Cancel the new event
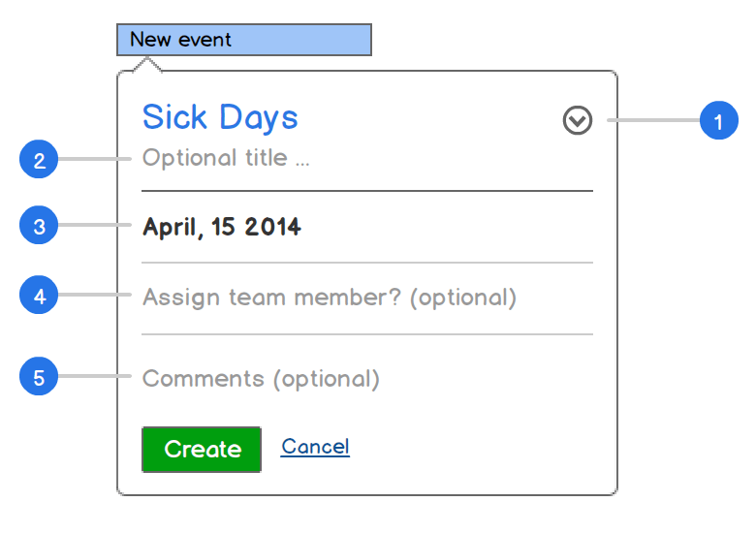Screen dimensions: 756x533 [x=315, y=447]
